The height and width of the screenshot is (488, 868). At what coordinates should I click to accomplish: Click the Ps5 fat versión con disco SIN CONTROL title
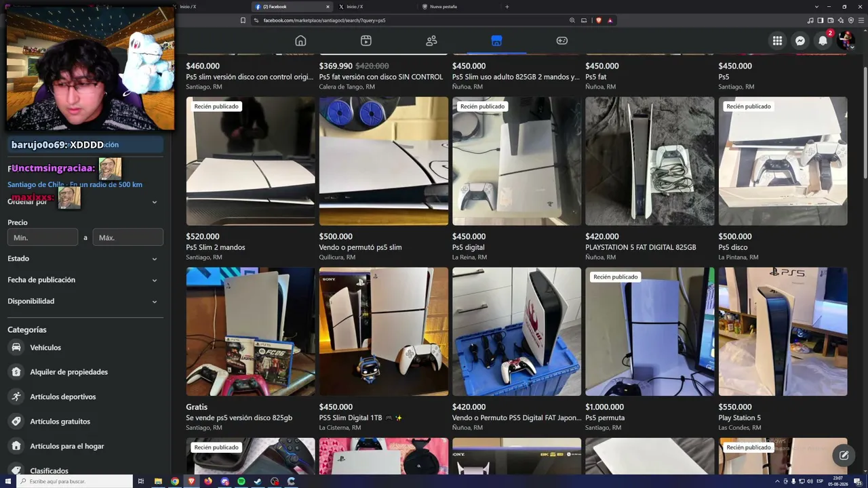tap(381, 77)
